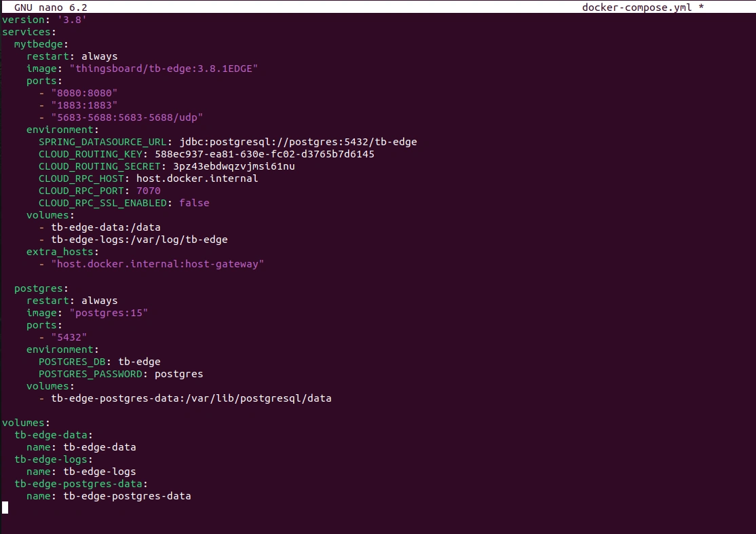Click the GNU nano 6.2 title text
This screenshot has width=756, height=534.
point(51,7)
